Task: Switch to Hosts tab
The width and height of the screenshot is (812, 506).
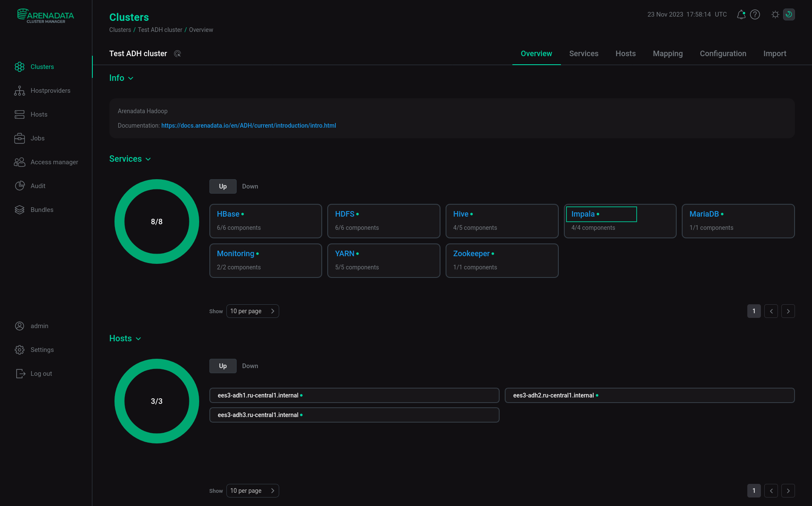Action: [626, 54]
